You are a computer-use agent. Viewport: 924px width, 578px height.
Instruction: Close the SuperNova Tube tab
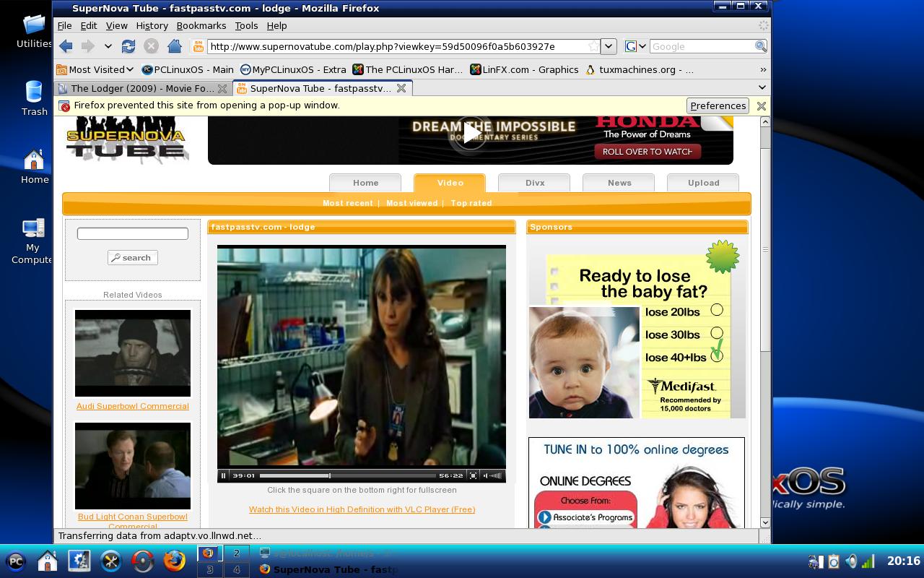coord(401,88)
